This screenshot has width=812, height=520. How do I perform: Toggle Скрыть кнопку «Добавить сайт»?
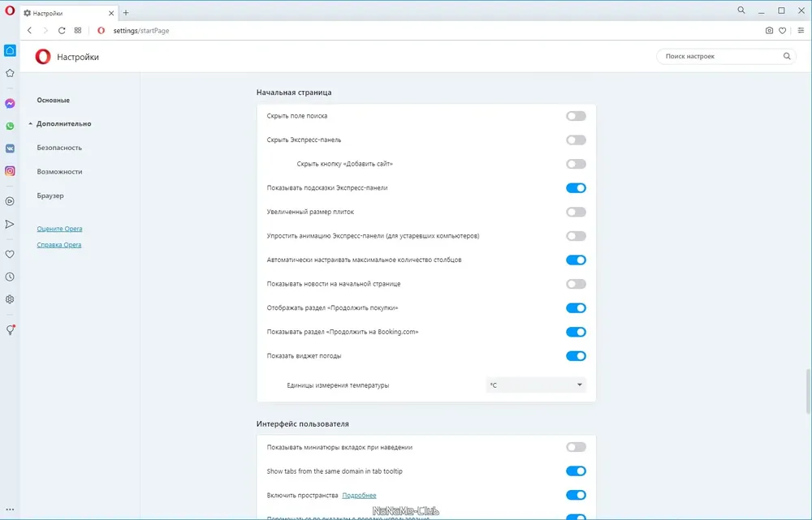(x=576, y=164)
